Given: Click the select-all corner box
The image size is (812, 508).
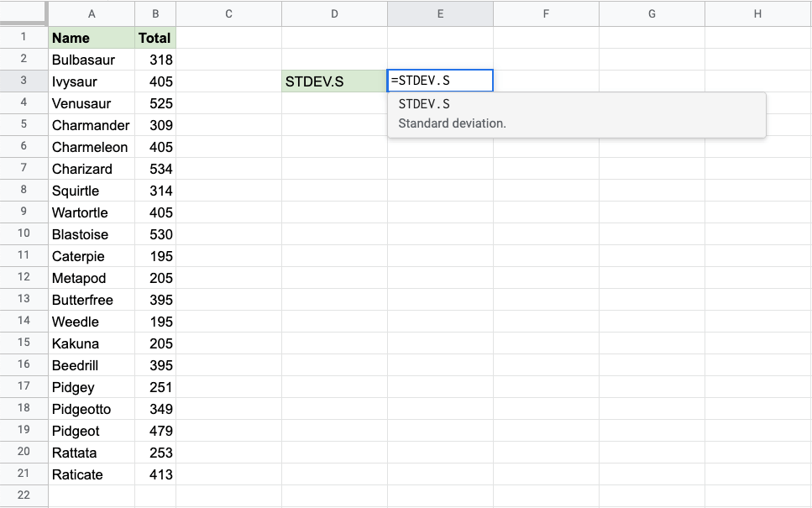Looking at the screenshot, I should pyautogui.click(x=24, y=13).
